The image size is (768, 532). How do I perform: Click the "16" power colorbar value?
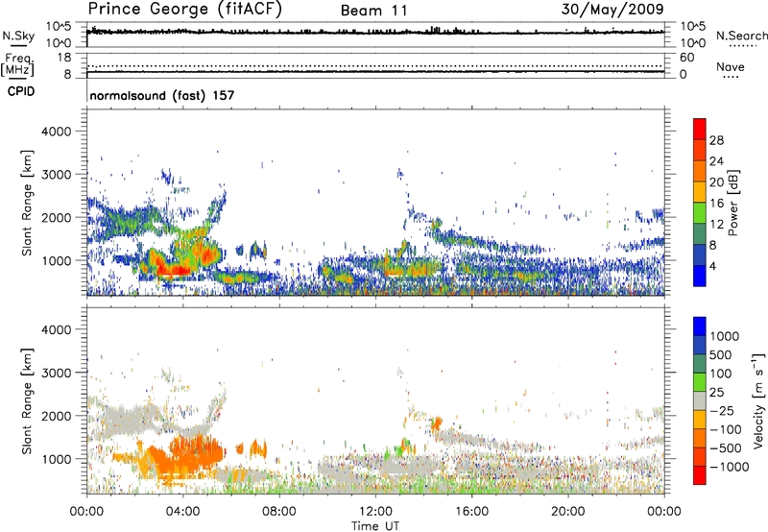pos(716,204)
